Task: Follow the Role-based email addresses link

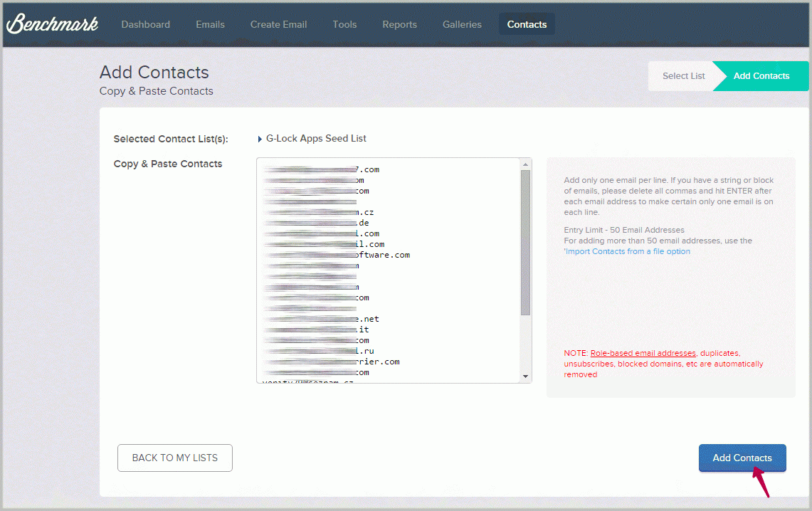Action: pos(643,353)
